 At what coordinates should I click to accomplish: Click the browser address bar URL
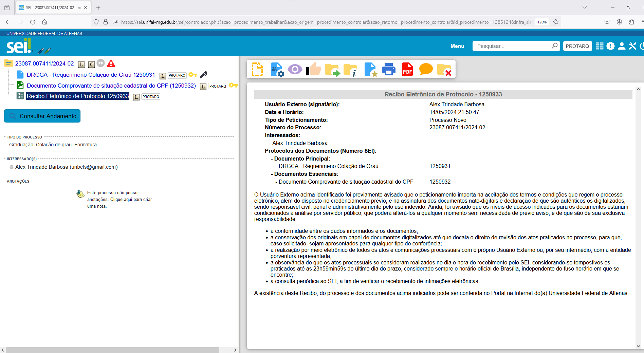326,22
